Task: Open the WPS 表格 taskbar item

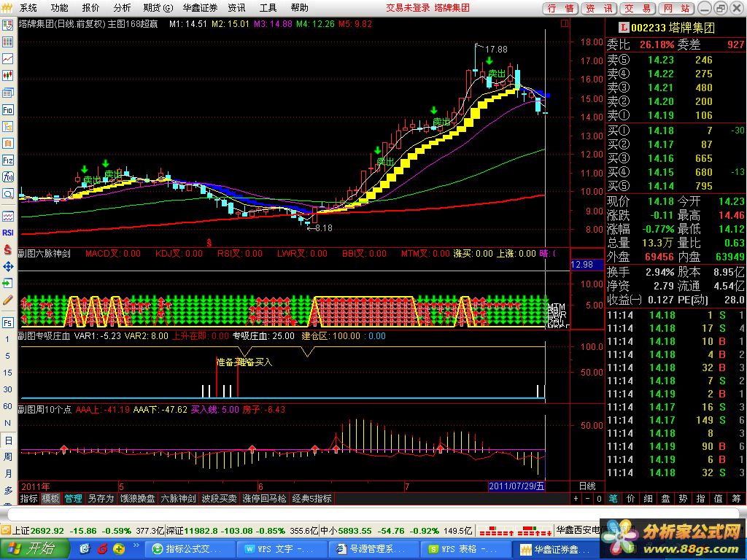Action: click(466, 549)
